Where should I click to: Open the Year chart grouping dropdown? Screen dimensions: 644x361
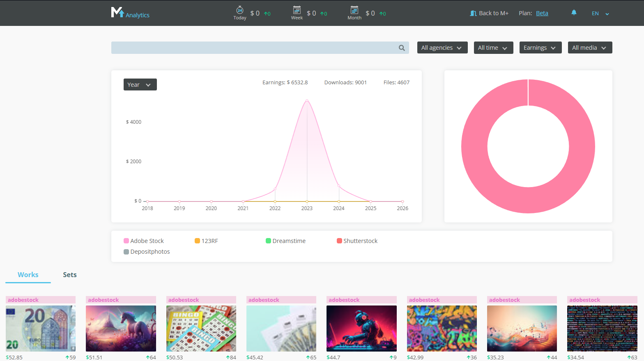(140, 85)
